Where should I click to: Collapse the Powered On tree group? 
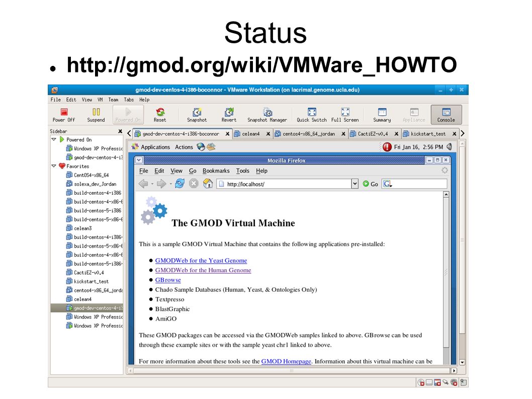point(54,139)
